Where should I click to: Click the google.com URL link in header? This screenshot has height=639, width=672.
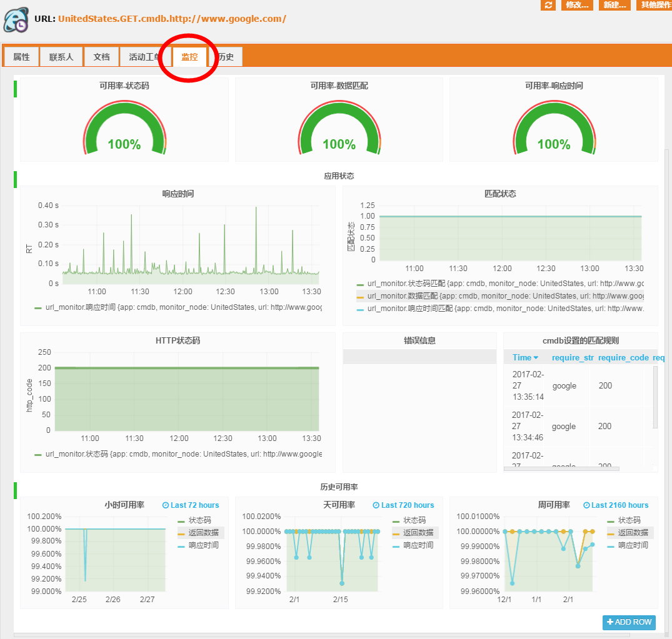pyautogui.click(x=172, y=19)
